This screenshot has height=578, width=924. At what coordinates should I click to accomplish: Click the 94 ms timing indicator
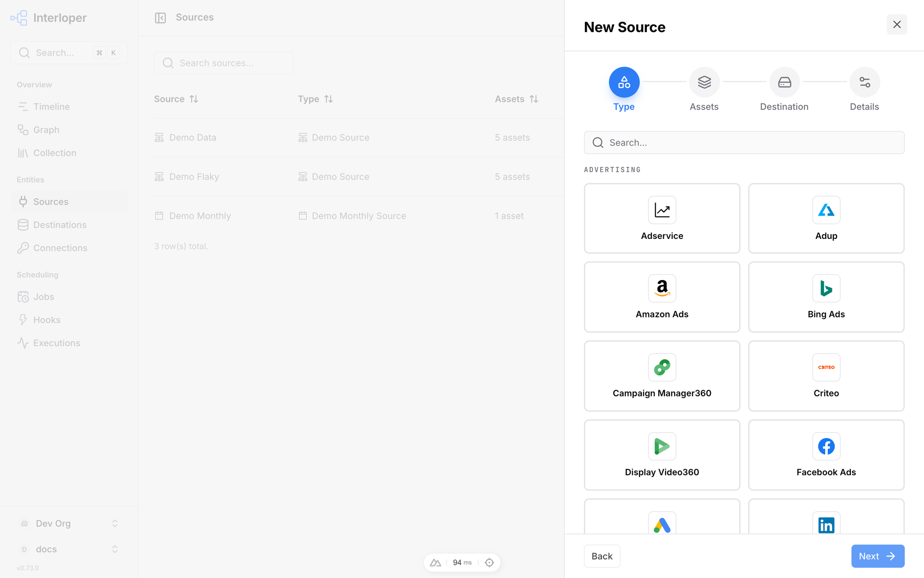tap(462, 563)
